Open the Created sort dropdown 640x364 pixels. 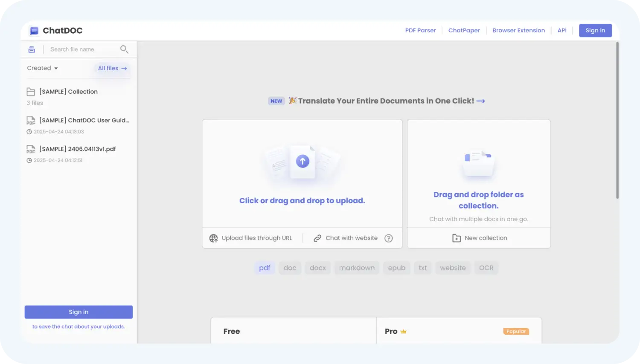coord(42,68)
